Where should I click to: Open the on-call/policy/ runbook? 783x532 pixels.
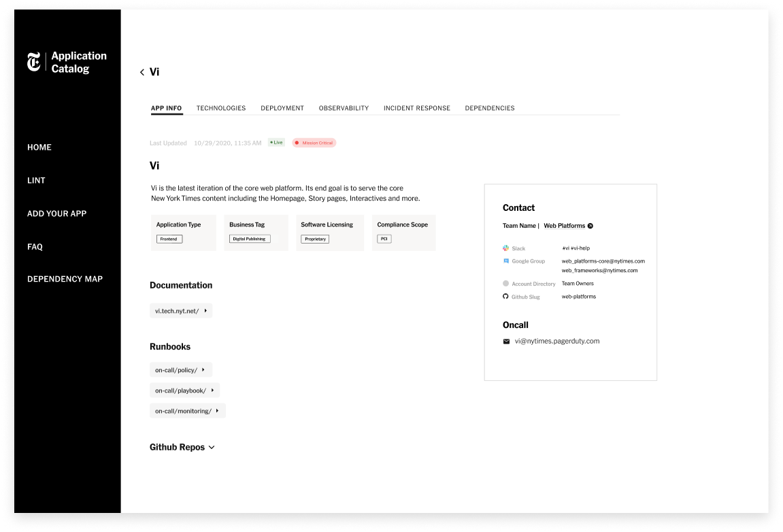point(181,369)
